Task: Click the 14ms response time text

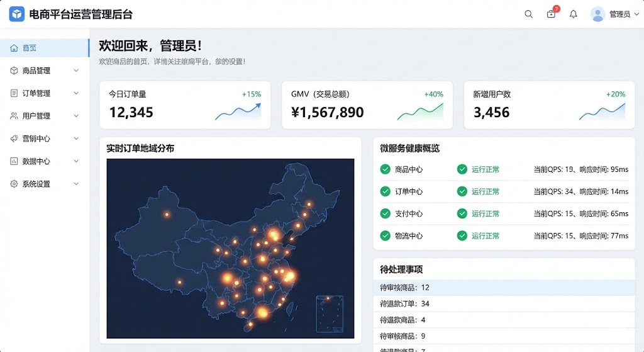Action: click(x=619, y=191)
